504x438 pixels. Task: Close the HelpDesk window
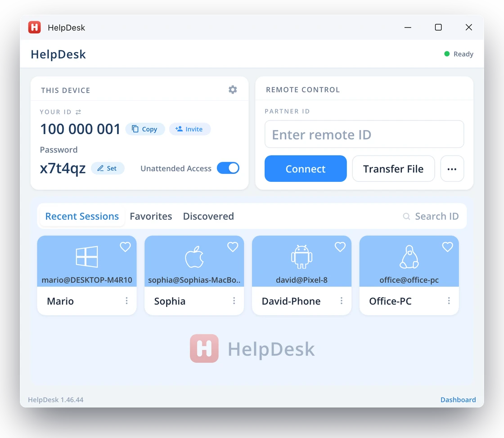(469, 27)
